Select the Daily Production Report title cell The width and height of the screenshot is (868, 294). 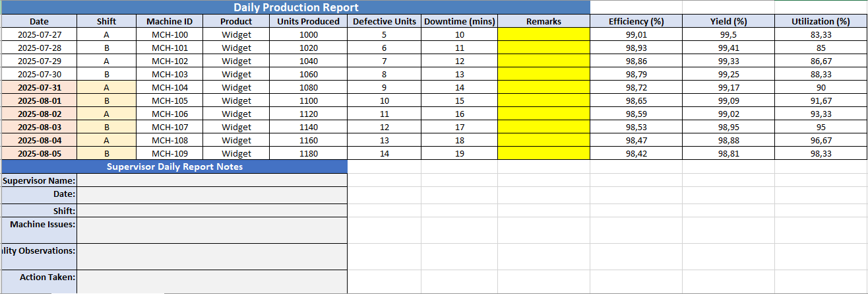[x=295, y=7]
